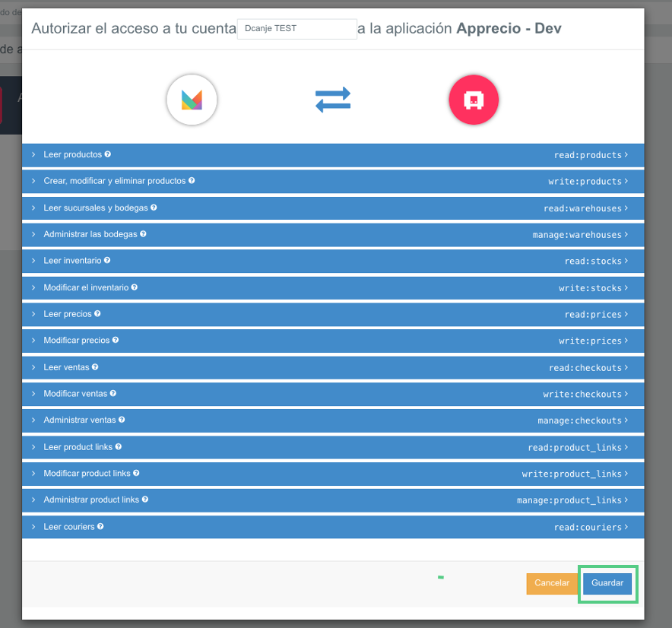The height and width of the screenshot is (628, 672).
Task: Click the blue exchange arrows icon
Action: (x=333, y=100)
